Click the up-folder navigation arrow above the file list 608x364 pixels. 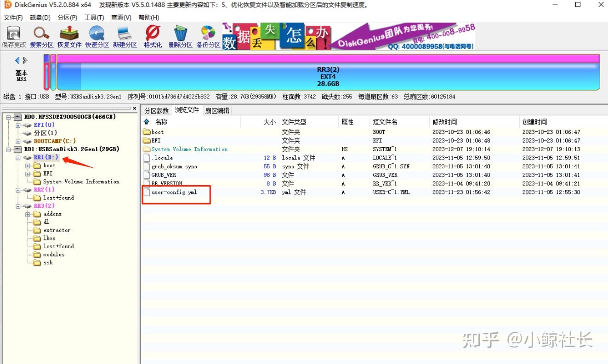click(x=145, y=121)
